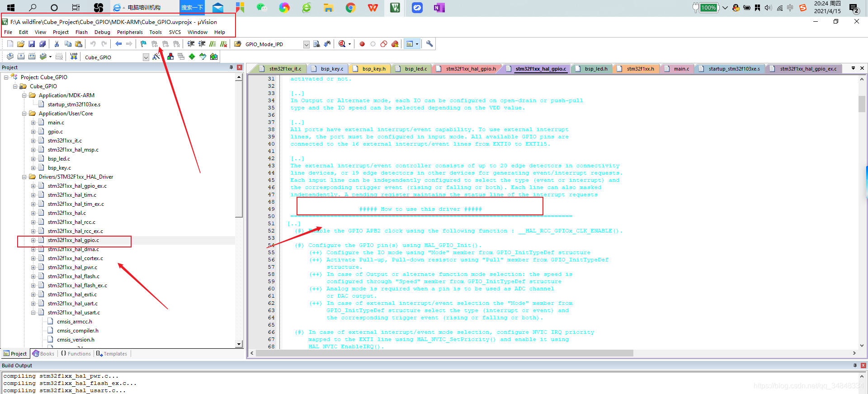
Task: Open the Project menu
Action: pos(61,32)
